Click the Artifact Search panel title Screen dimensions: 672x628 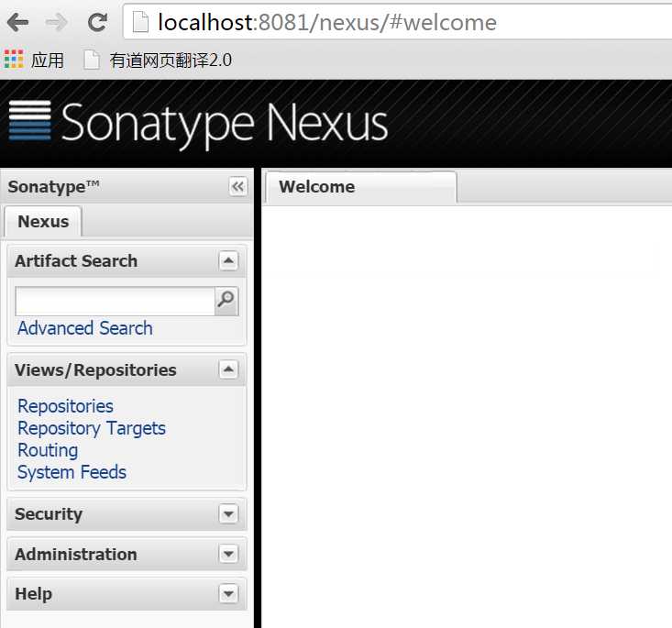(76, 261)
